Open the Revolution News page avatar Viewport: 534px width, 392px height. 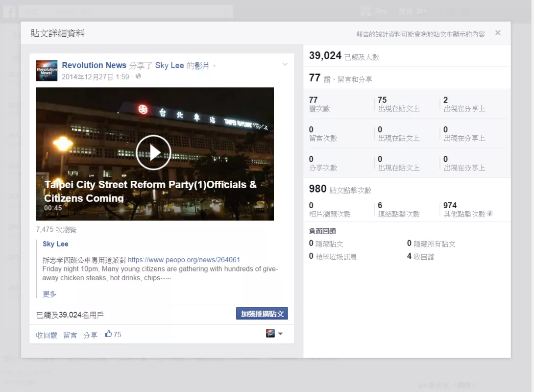pyautogui.click(x=47, y=71)
